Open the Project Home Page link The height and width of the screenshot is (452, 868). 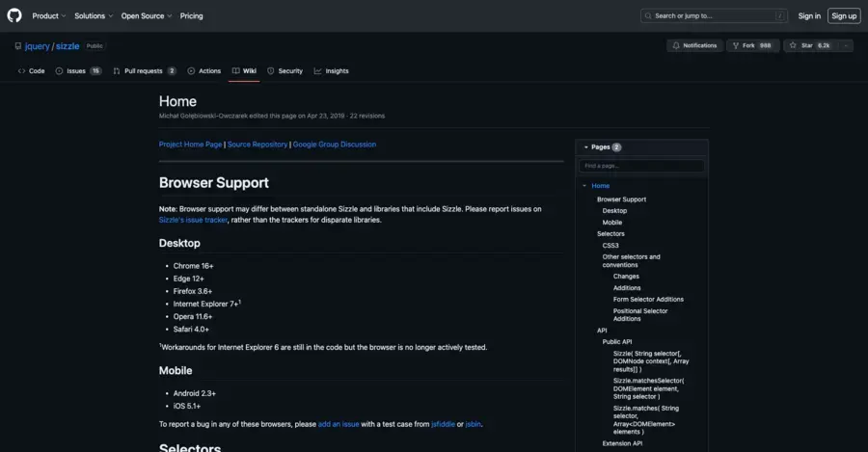190,145
